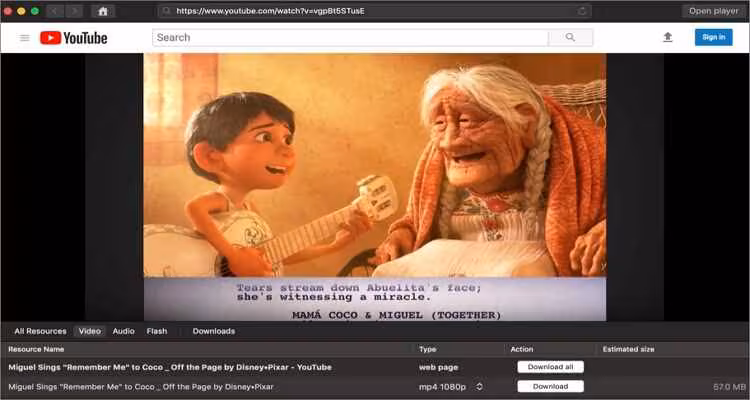Select the Audio tab
This screenshot has height=400, width=750.
click(x=123, y=331)
